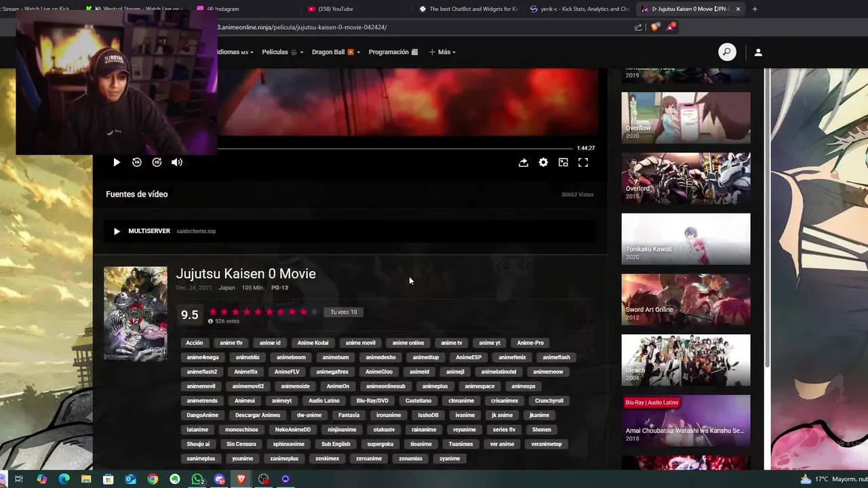Open OBS Studio from the taskbar
This screenshot has height=488, width=868.
263,479
